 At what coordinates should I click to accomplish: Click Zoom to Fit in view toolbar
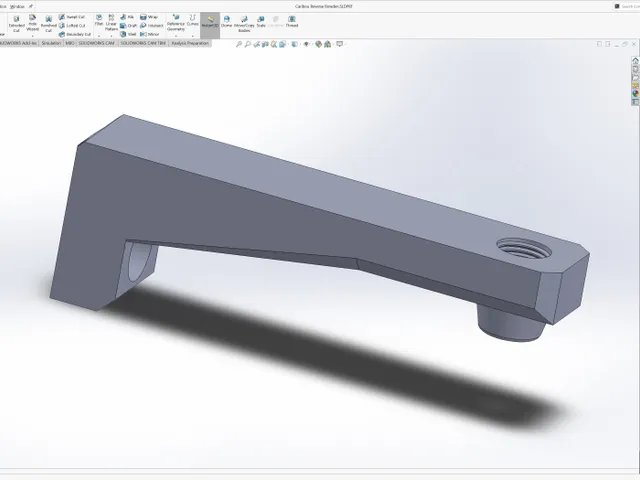click(x=239, y=44)
